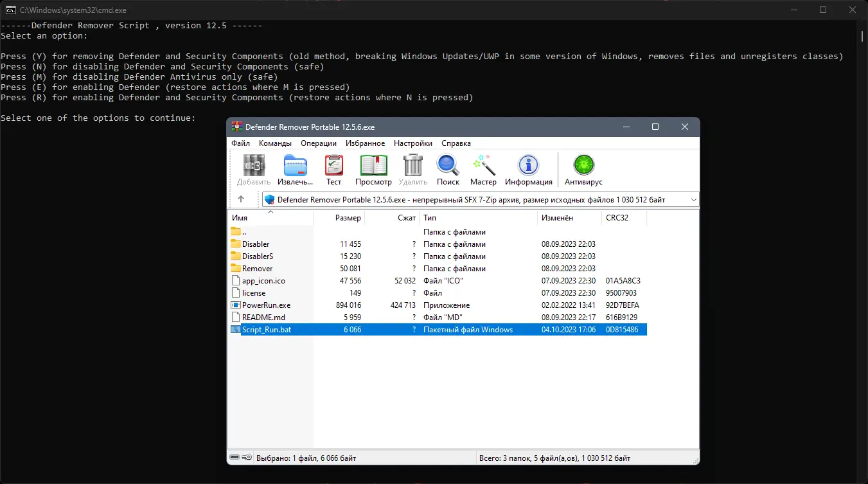Select the README.md file row
Screen dimensions: 868x484
438,318
